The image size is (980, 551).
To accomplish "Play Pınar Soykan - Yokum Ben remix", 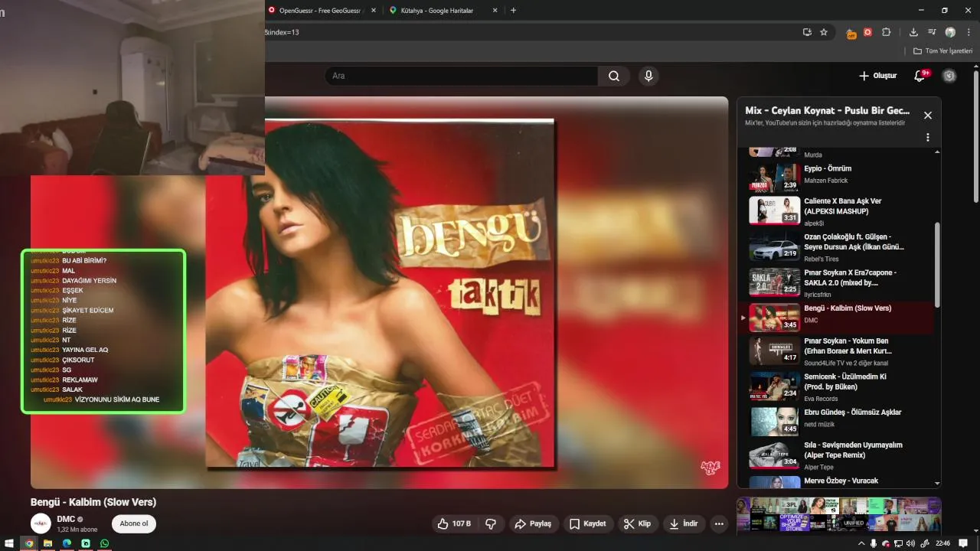I will tap(839, 351).
